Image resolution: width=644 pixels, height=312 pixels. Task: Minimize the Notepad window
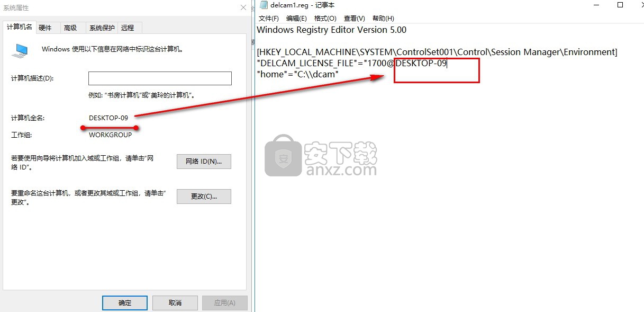pos(595,5)
